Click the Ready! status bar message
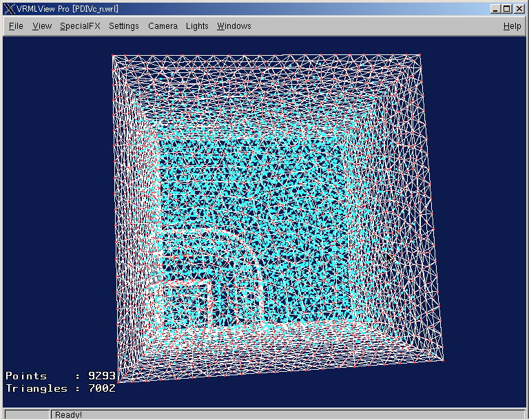The image size is (529, 420). (x=68, y=415)
